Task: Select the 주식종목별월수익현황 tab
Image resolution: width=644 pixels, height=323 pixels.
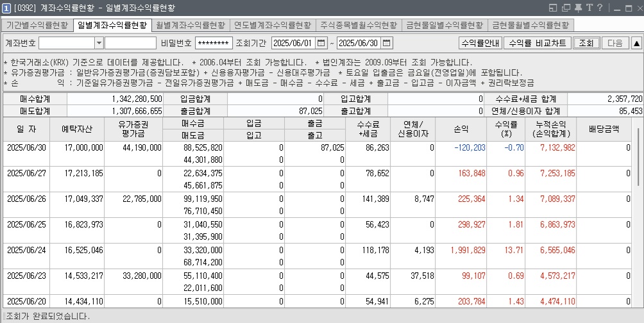Action: [359, 25]
